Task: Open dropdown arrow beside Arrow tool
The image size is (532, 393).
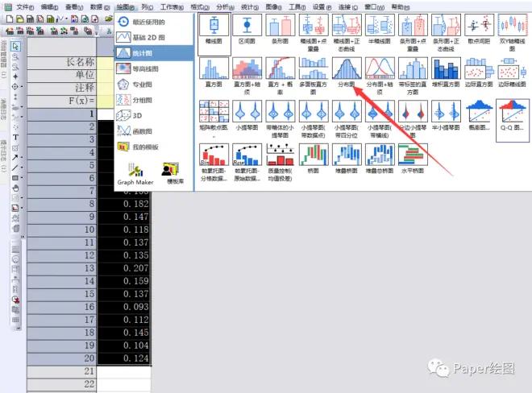Action: 22,158
